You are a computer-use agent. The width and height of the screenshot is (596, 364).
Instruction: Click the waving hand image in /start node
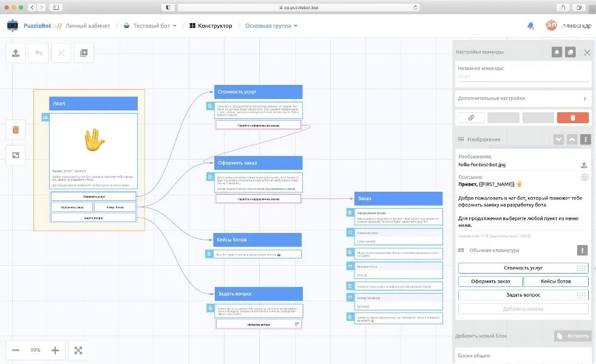point(94,140)
